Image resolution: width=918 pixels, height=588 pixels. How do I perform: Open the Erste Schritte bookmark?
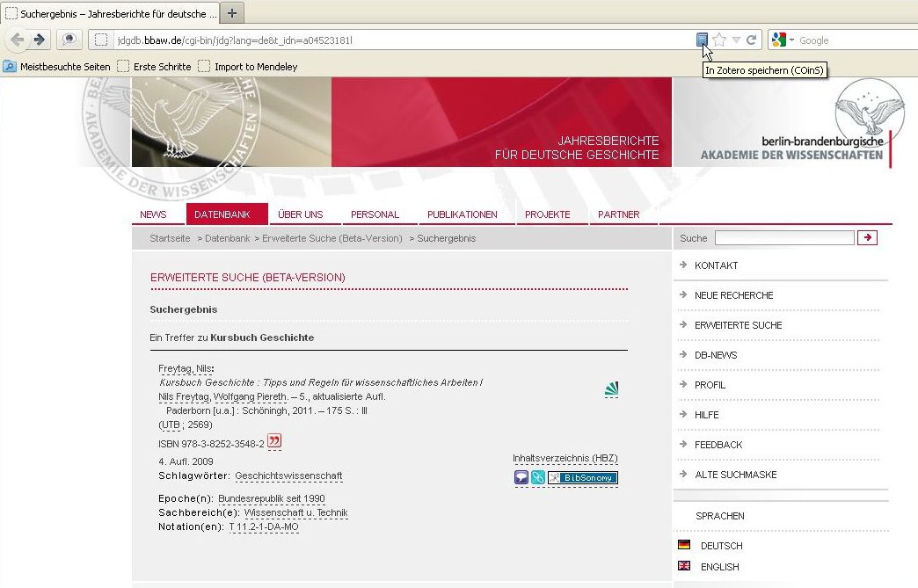155,67
